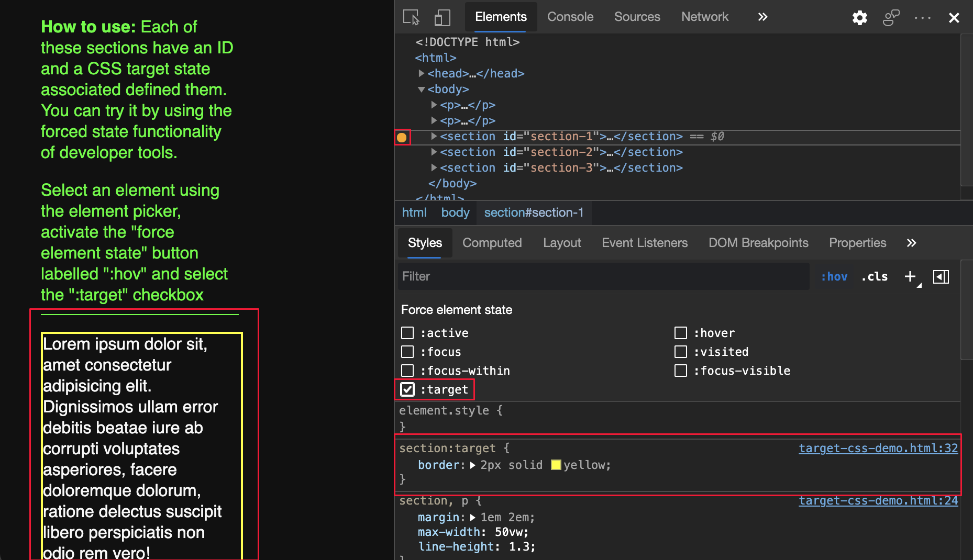Check the :focus-within state
The height and width of the screenshot is (560, 973).
(x=407, y=370)
